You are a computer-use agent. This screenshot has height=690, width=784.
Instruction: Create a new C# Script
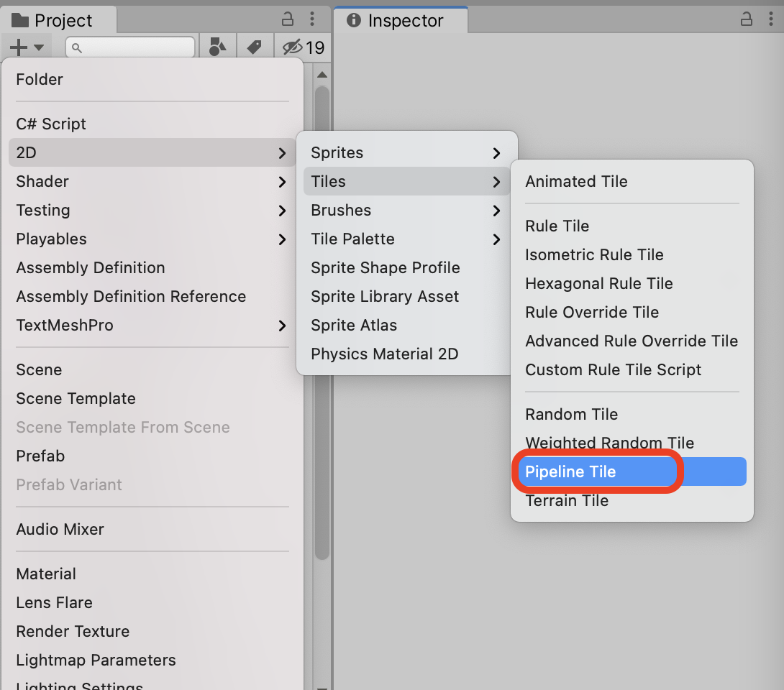pyautogui.click(x=152, y=124)
